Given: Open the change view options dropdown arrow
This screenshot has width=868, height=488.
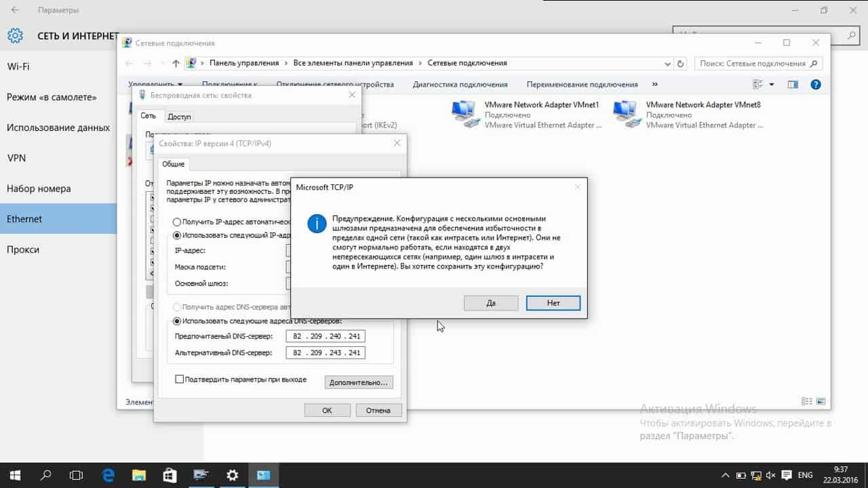Looking at the screenshot, I should coord(771,85).
